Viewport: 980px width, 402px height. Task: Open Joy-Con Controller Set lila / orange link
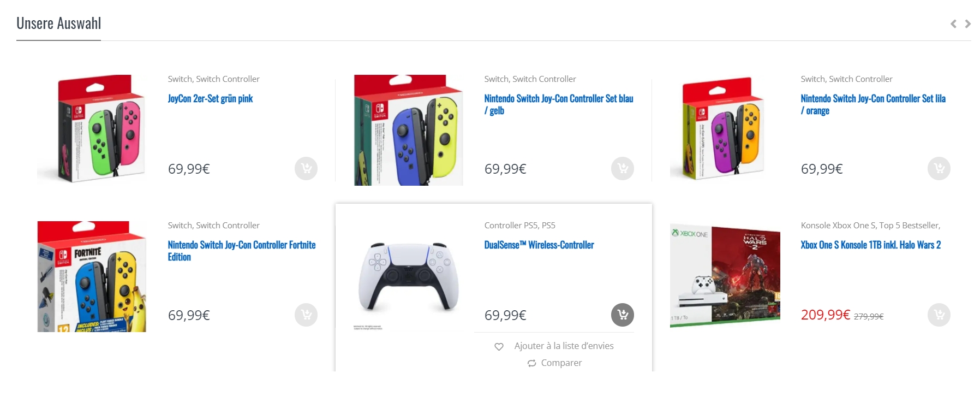[873, 104]
